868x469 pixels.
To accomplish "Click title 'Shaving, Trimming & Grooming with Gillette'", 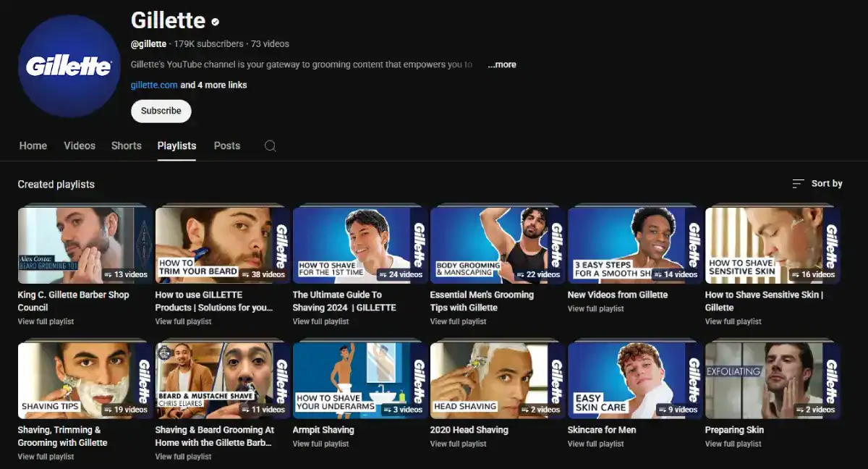I will tap(63, 436).
